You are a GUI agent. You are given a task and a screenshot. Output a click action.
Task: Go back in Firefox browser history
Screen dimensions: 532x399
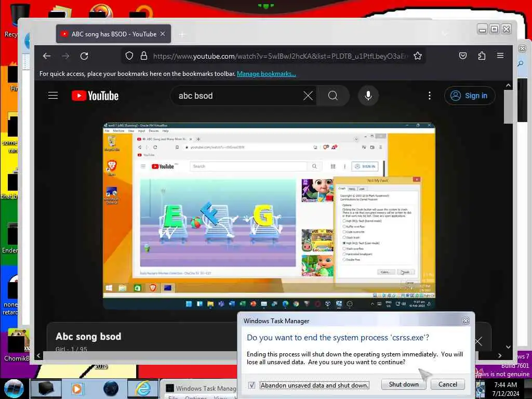click(47, 56)
